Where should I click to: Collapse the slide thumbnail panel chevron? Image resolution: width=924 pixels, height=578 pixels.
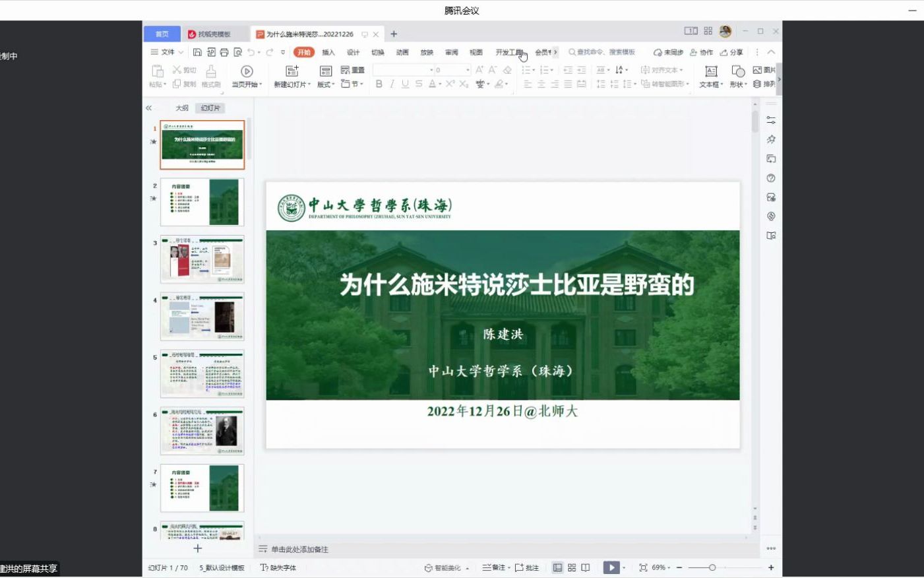pos(149,108)
